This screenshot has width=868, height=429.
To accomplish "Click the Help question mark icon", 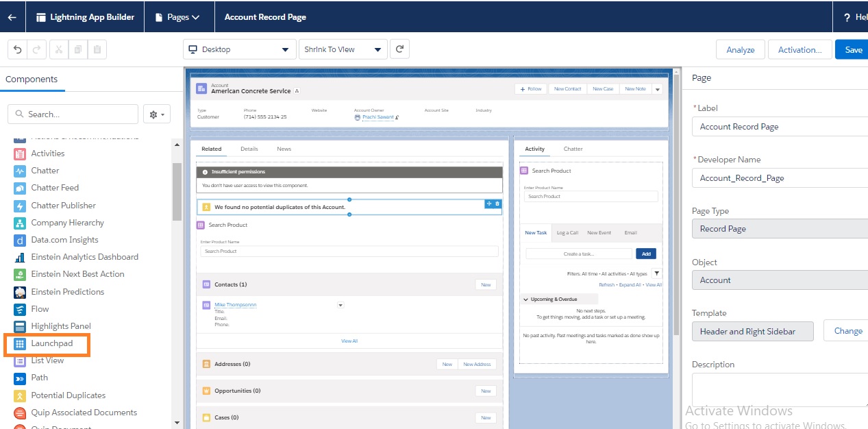I will [x=847, y=17].
